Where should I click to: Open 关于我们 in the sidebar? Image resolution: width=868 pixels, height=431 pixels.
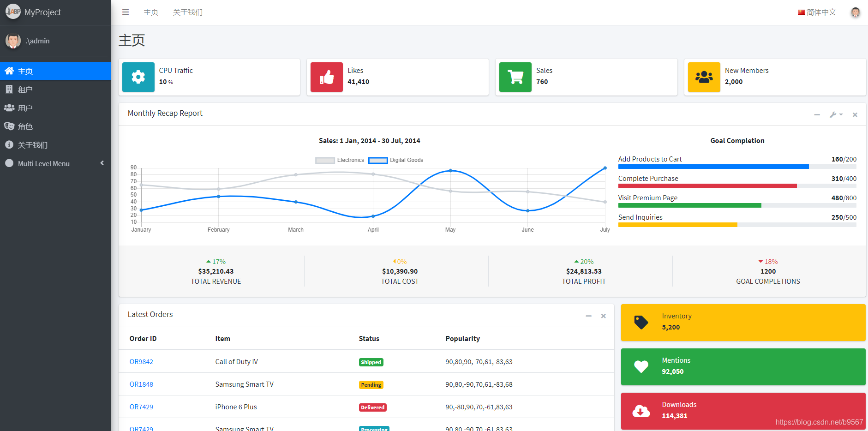tap(55, 145)
